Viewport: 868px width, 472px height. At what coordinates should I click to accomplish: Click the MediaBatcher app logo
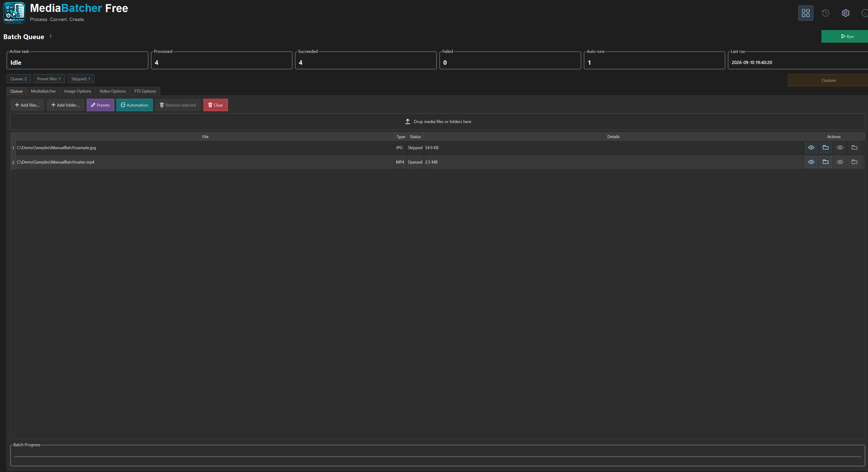click(x=14, y=13)
